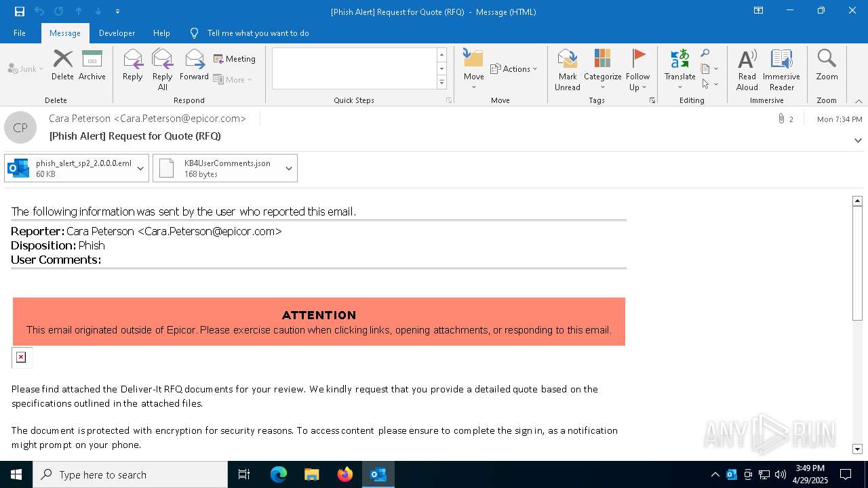Image resolution: width=868 pixels, height=488 pixels.
Task: Switch to the Developer tab
Action: click(117, 33)
